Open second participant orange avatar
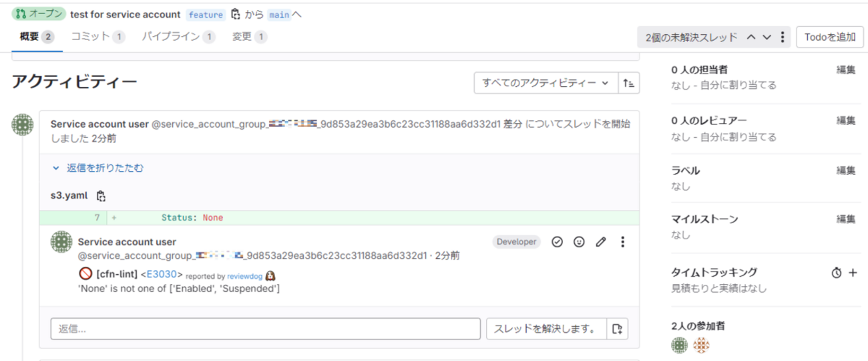868x361 pixels. point(700,345)
